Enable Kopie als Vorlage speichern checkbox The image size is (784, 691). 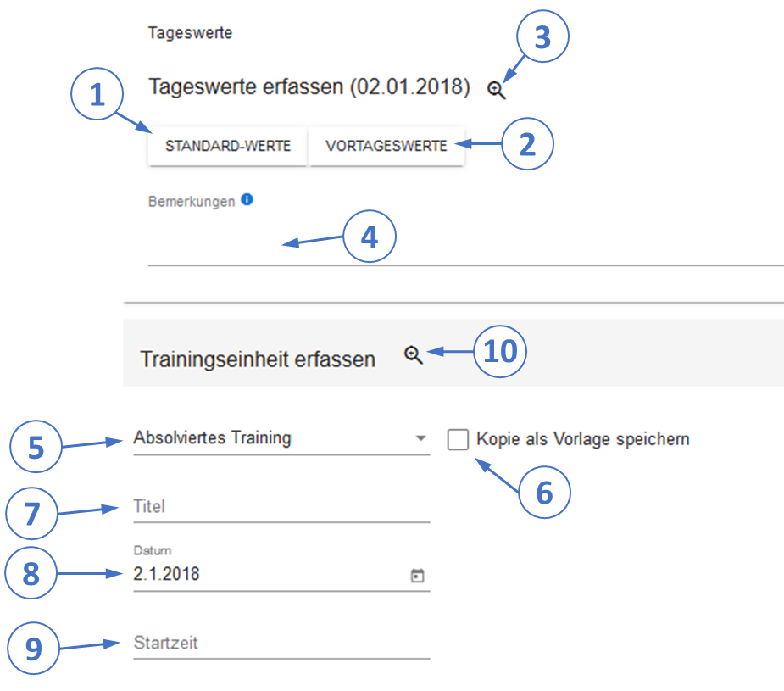click(x=458, y=439)
